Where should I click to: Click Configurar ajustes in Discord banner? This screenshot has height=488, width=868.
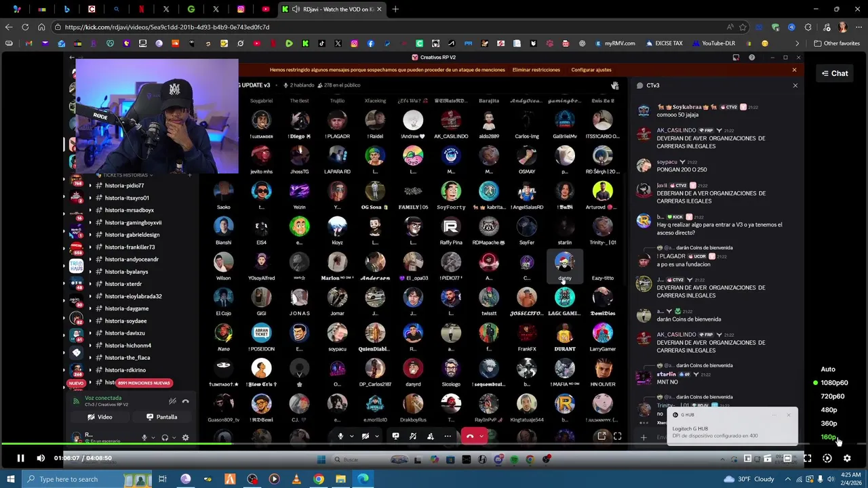pos(591,70)
